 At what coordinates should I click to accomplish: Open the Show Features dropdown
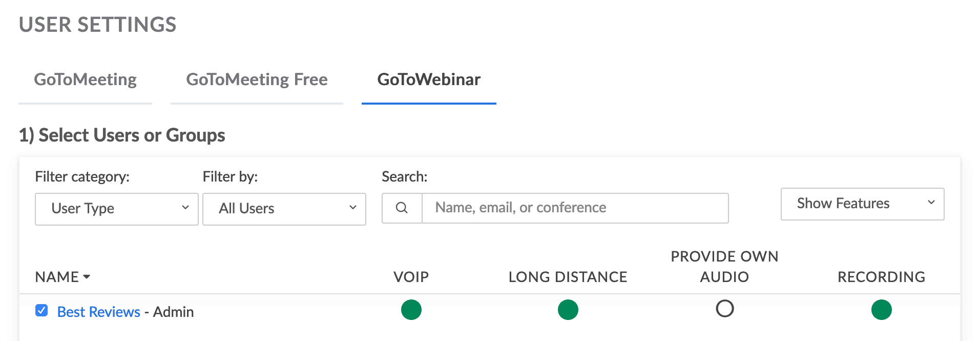point(862,204)
